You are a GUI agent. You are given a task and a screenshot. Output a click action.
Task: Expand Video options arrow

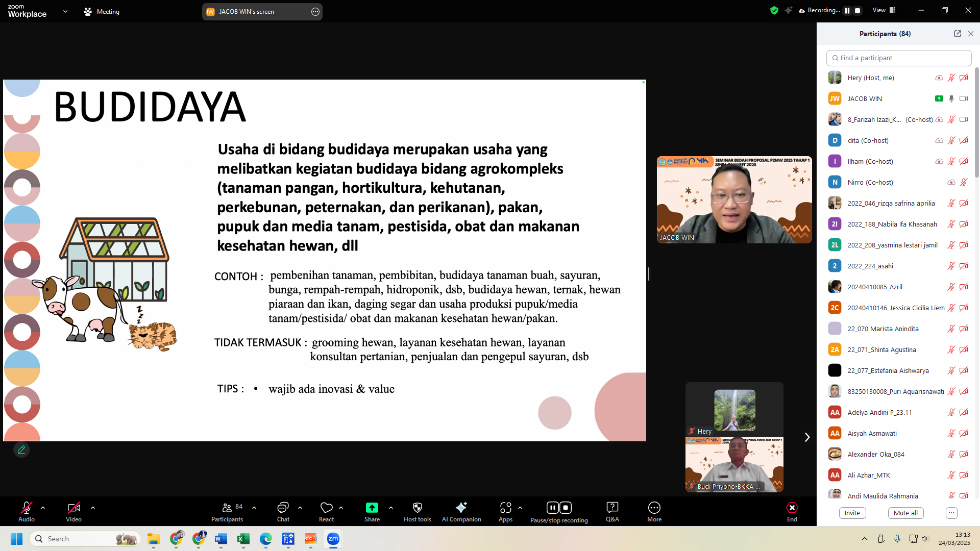[x=93, y=508]
